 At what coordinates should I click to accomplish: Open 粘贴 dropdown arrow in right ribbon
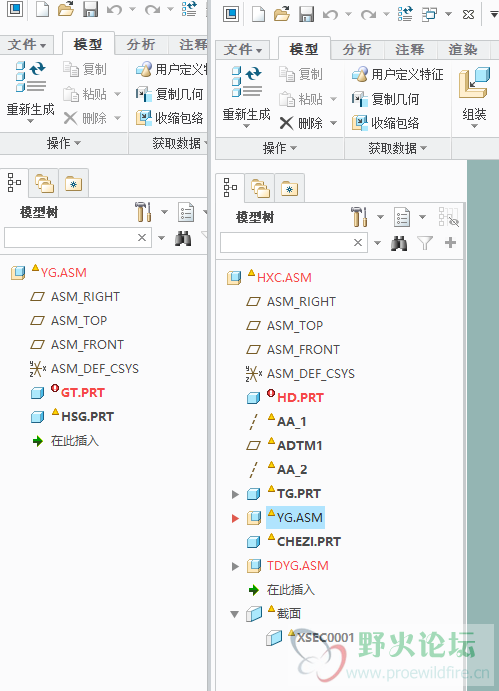(x=333, y=99)
